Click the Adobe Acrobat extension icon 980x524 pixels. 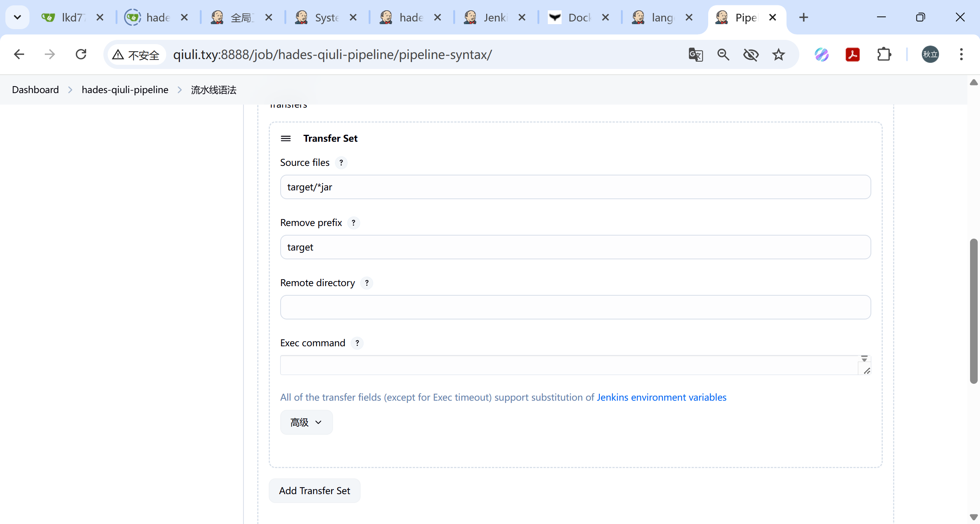(x=853, y=55)
